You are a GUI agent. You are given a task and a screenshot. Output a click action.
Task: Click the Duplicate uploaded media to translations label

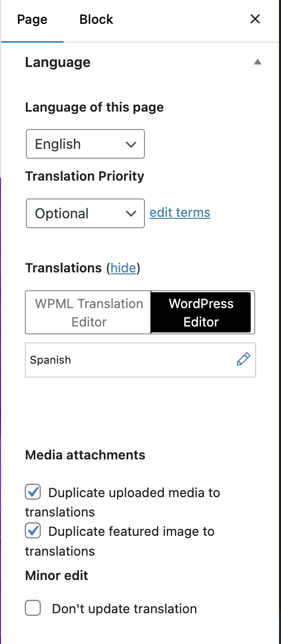(123, 502)
